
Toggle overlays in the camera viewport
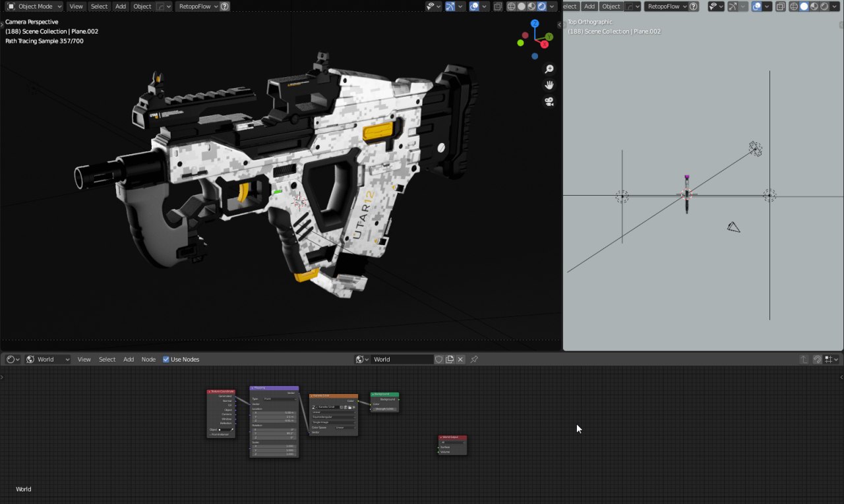pos(474,7)
